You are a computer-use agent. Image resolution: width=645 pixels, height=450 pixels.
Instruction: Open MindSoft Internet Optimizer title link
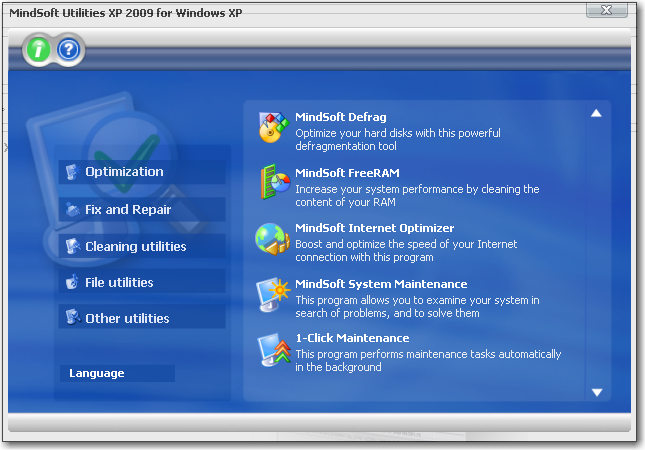[x=374, y=228]
